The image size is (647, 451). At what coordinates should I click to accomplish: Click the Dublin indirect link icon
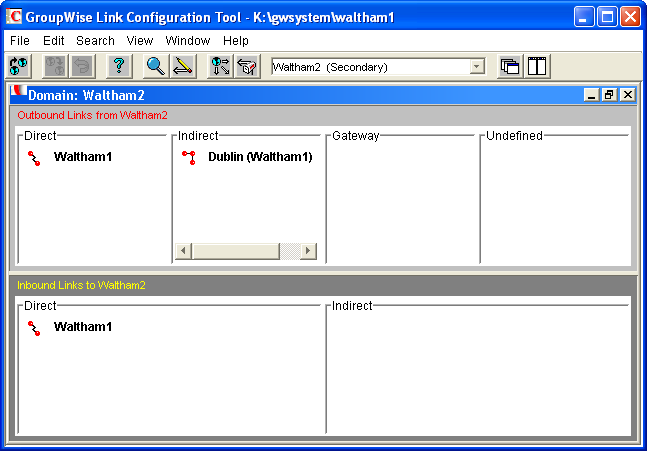(189, 158)
